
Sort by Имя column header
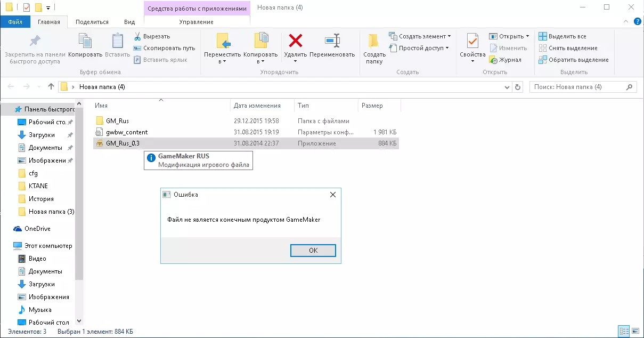click(161, 106)
